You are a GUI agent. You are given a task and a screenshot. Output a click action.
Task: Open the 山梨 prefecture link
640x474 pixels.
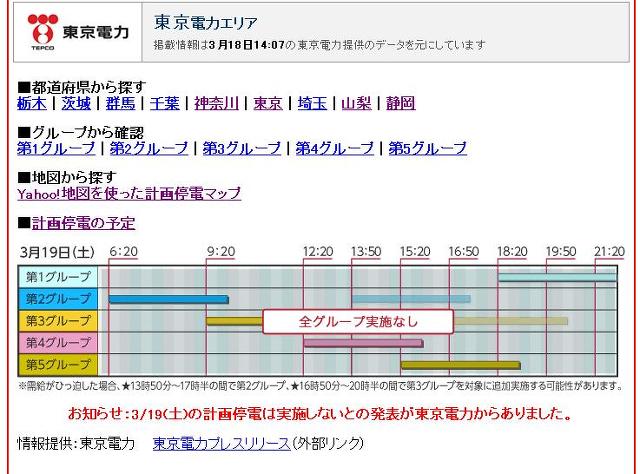pos(356,103)
